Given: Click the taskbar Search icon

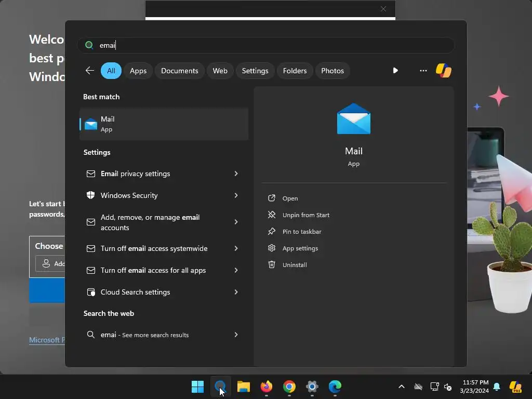Looking at the screenshot, I should pyautogui.click(x=220, y=387).
